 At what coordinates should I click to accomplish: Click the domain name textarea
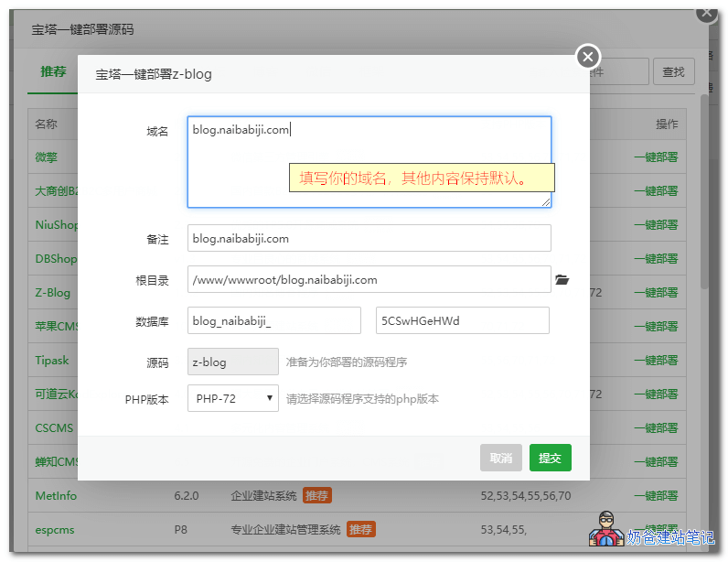[x=369, y=161]
